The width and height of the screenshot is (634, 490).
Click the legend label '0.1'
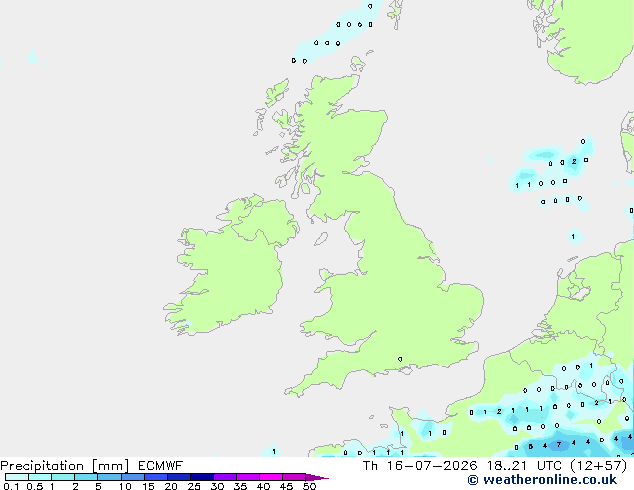point(11,486)
